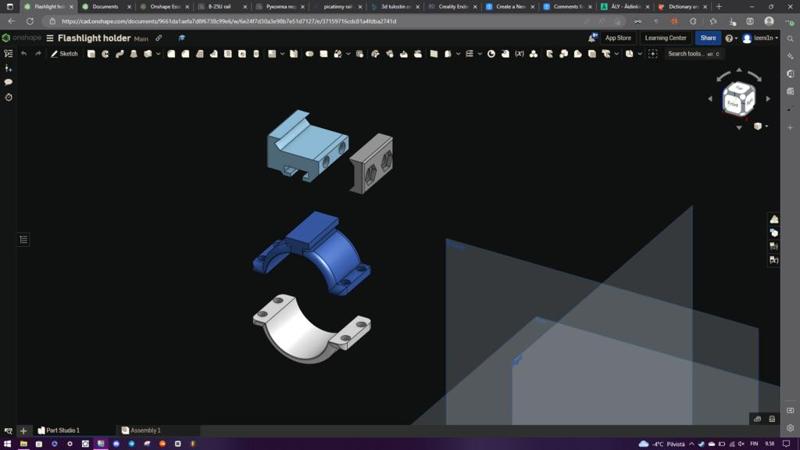Image resolution: width=800 pixels, height=450 pixels.
Task: Select the Thicken tool
Action: pyautogui.click(x=148, y=54)
